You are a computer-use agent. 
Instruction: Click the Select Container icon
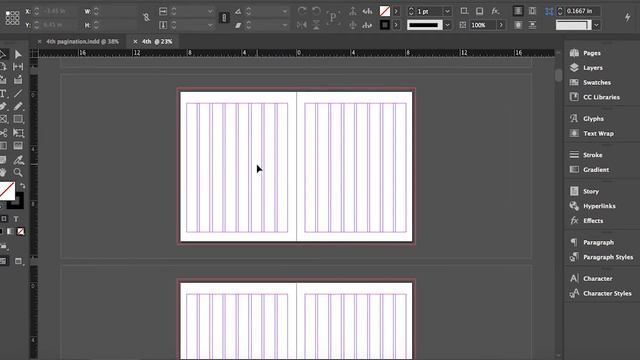click(353, 11)
